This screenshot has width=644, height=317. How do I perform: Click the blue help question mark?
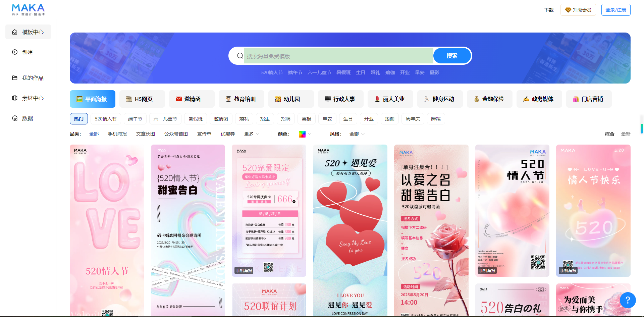click(628, 300)
